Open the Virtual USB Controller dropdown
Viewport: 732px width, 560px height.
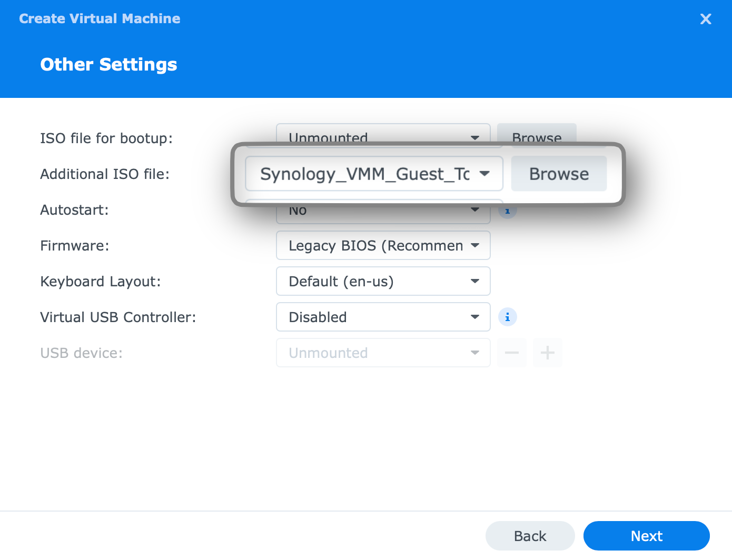coord(383,317)
